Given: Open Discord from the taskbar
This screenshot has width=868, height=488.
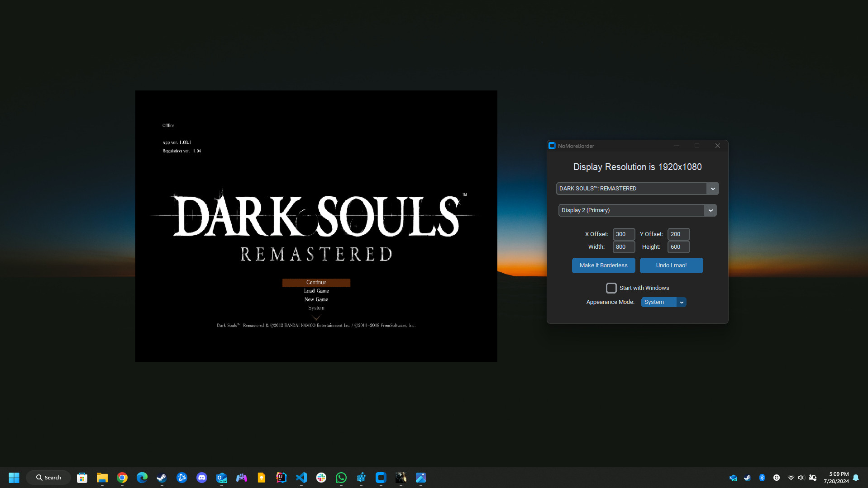Looking at the screenshot, I should coord(202,478).
